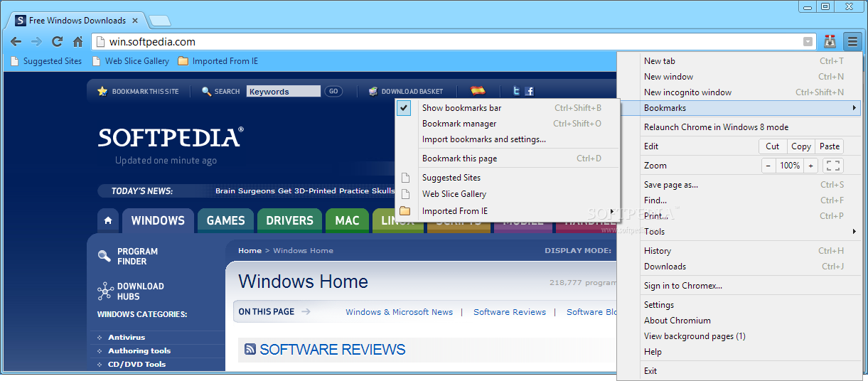The height and width of the screenshot is (381, 868).
Task: Choose New window from the menu
Action: [x=739, y=77]
